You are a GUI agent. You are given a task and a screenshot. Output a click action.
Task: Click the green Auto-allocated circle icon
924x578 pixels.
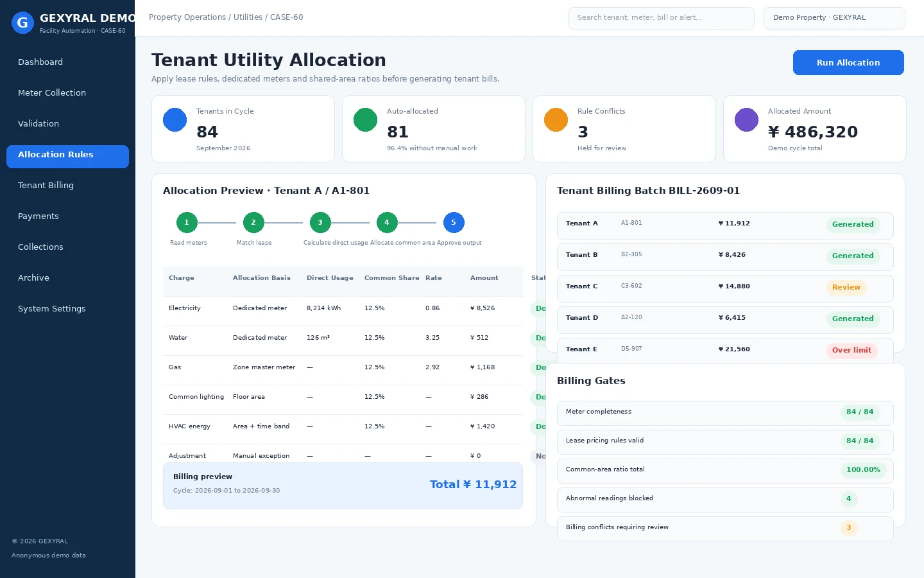tap(365, 119)
